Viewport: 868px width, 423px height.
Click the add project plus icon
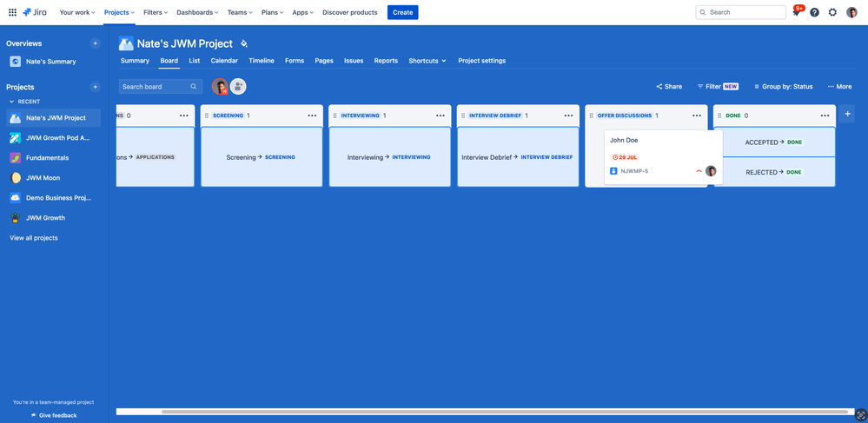(x=96, y=87)
